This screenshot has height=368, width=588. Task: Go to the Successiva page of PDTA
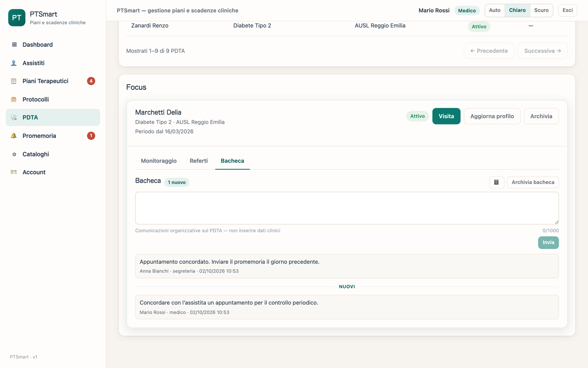[x=543, y=51]
